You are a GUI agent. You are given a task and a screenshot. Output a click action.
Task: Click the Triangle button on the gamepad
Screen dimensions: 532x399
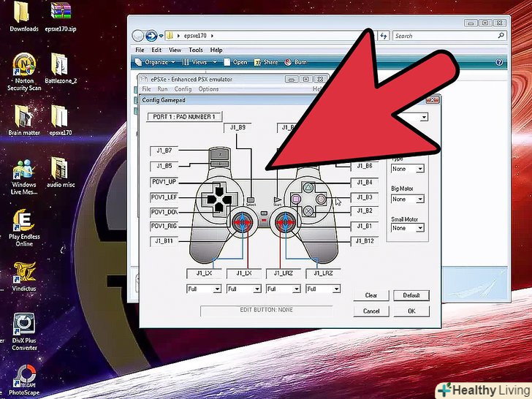pyautogui.click(x=308, y=187)
